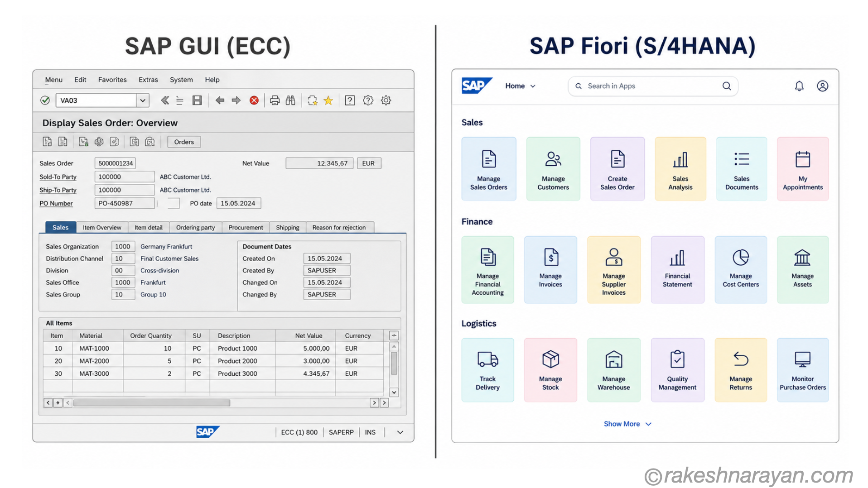
Task: Open the My Appointments tile
Action: coord(802,169)
